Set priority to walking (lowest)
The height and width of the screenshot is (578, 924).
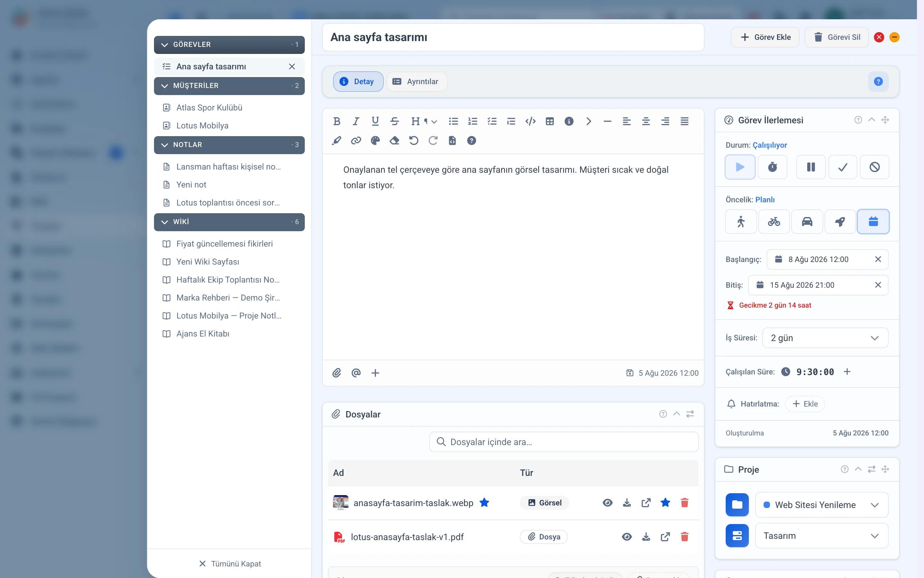[x=741, y=222]
